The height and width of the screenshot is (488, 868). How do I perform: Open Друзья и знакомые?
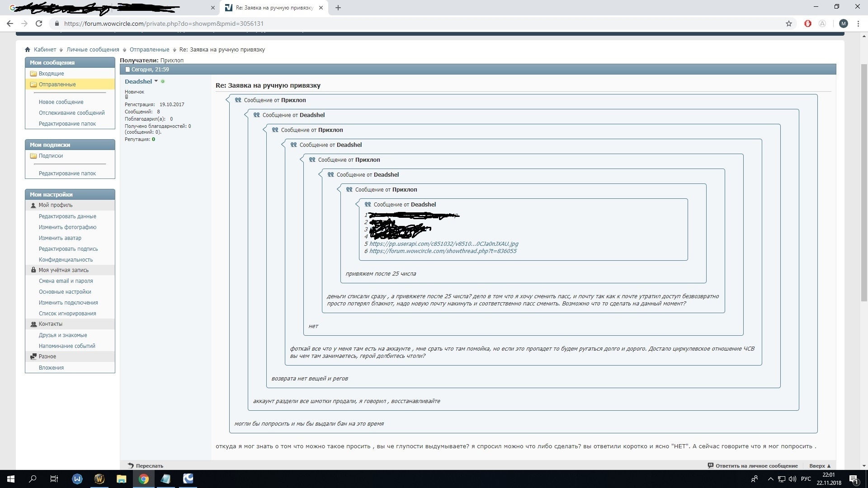(x=63, y=335)
